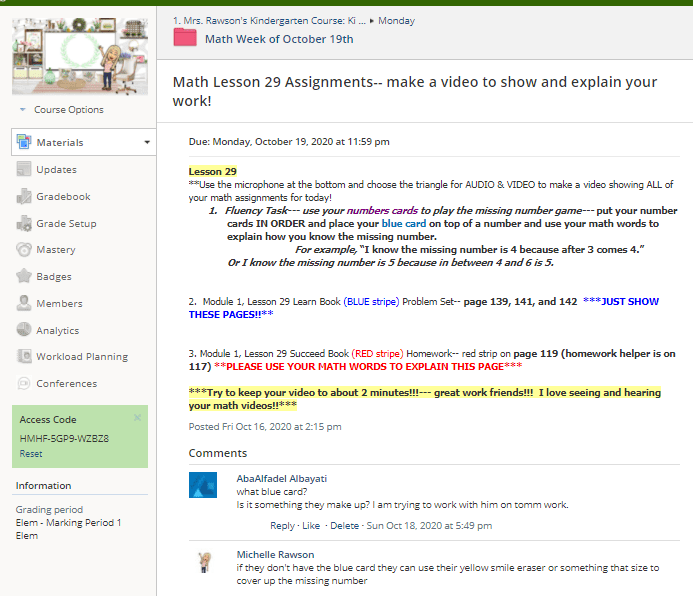The image size is (693, 596).
Task: Open the Materials dropdown arrow
Action: [x=147, y=142]
